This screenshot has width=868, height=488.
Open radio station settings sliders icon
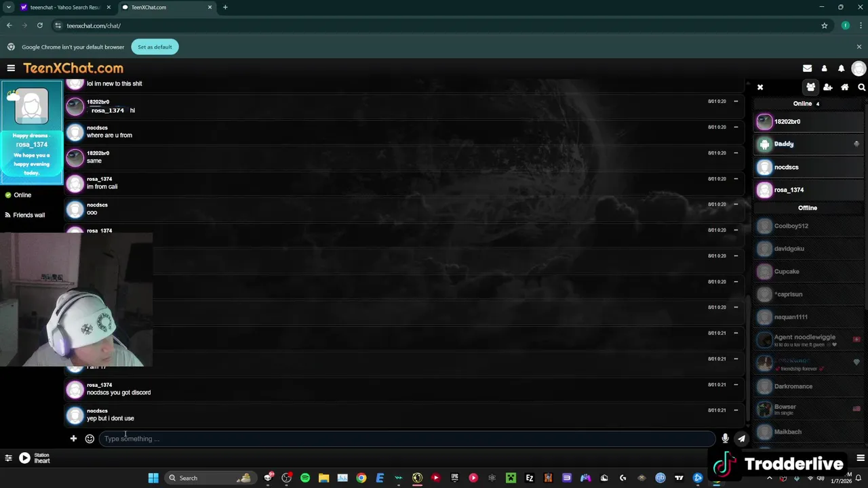(x=8, y=458)
